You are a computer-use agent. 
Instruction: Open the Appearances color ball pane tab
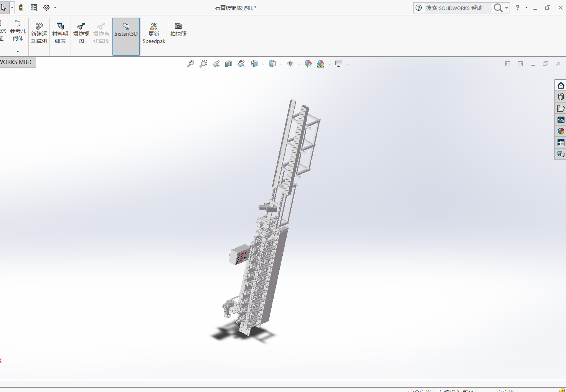click(561, 131)
